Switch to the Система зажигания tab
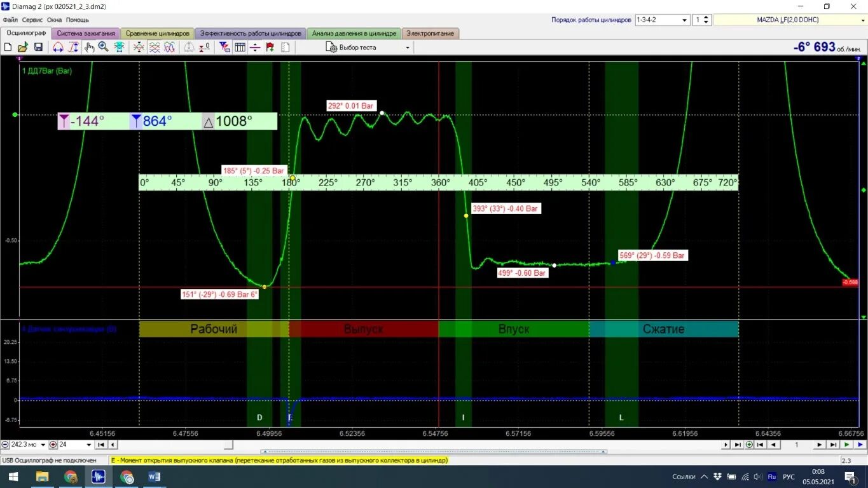Screen dimensions: 868x488 coord(86,33)
